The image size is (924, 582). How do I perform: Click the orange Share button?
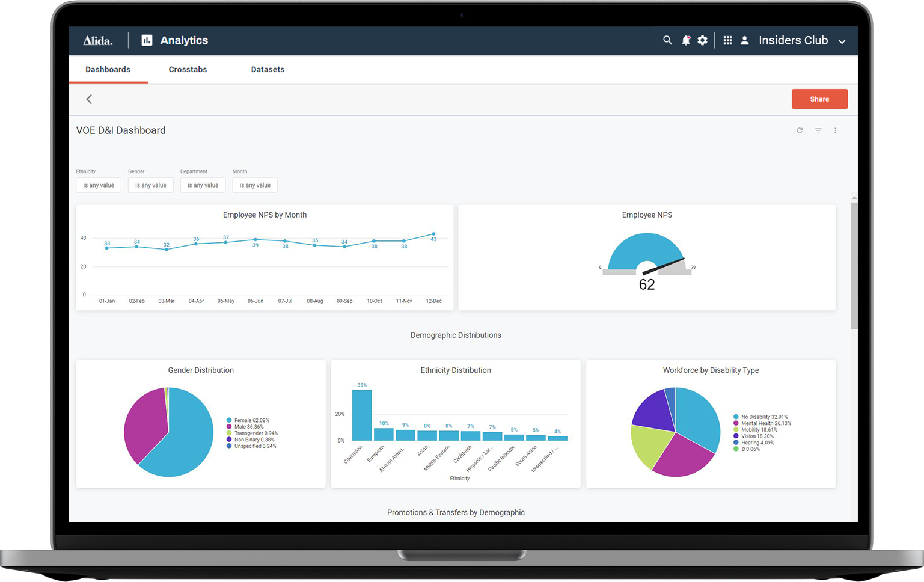pyautogui.click(x=819, y=99)
